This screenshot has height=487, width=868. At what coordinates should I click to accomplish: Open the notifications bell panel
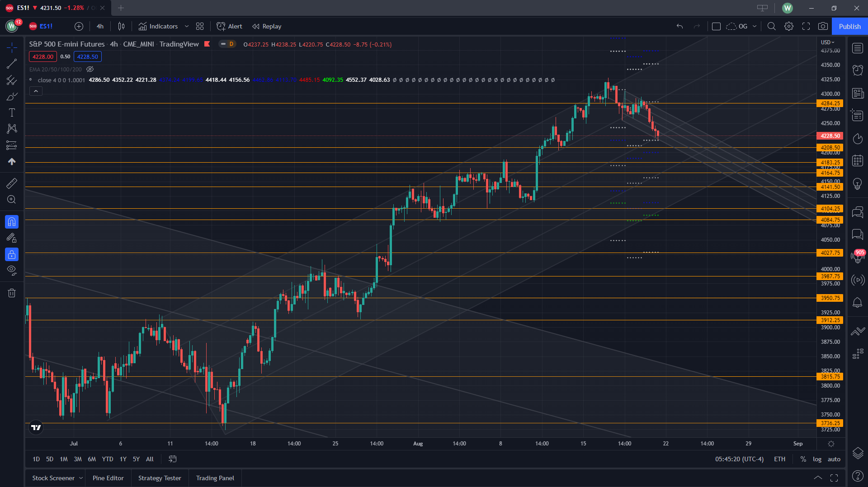tap(858, 303)
